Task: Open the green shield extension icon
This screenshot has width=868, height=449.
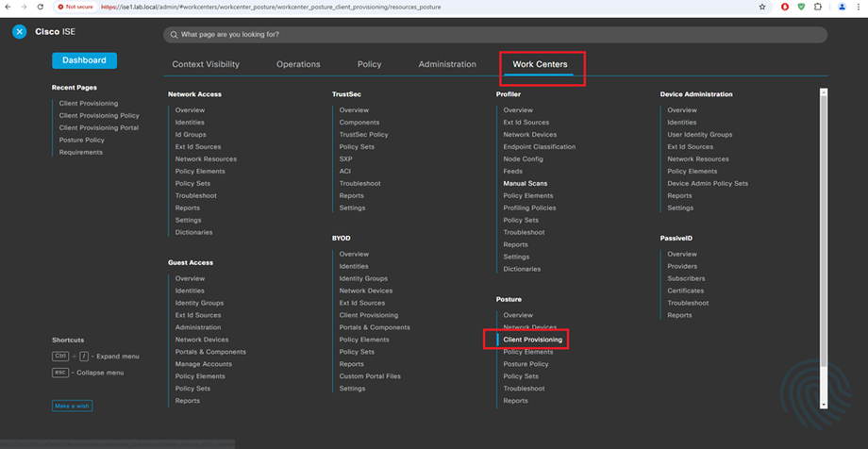Action: click(801, 8)
